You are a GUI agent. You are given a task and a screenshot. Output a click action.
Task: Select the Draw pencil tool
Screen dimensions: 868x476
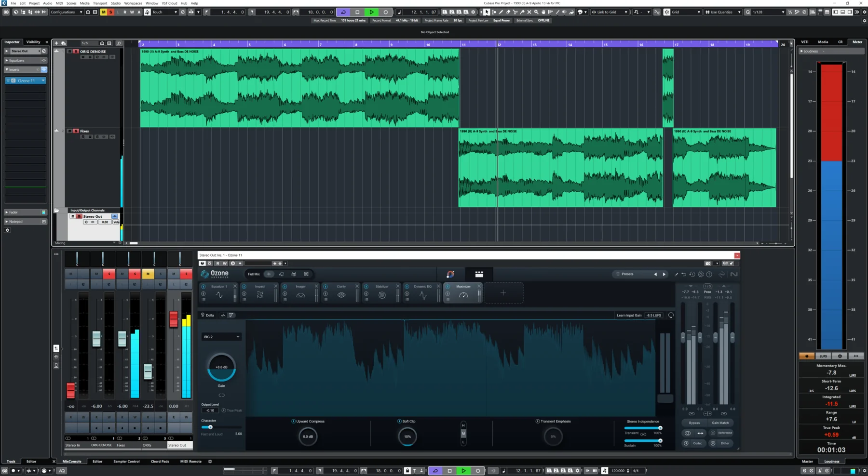click(501, 12)
